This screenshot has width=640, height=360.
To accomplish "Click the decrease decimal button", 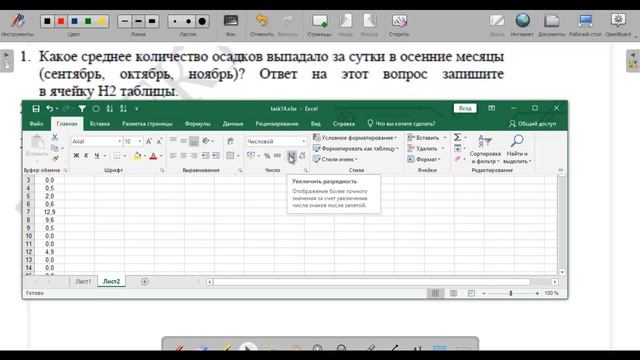I will (x=302, y=156).
